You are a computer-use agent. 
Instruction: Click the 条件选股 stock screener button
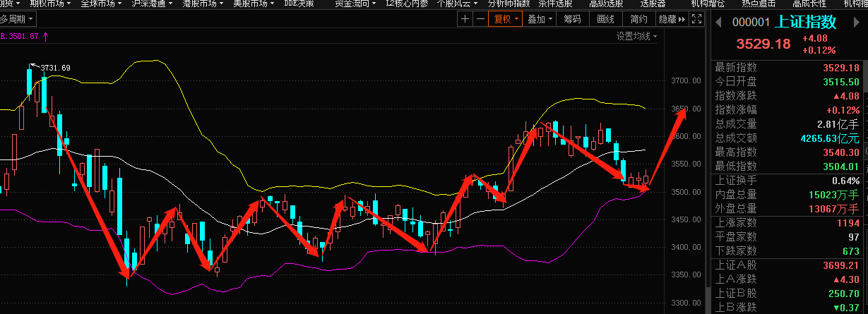point(557,4)
